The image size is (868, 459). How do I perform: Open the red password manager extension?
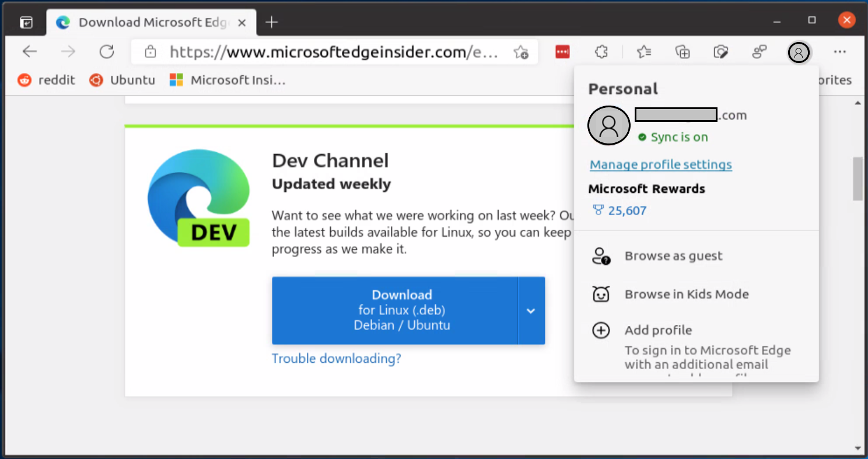click(x=562, y=52)
